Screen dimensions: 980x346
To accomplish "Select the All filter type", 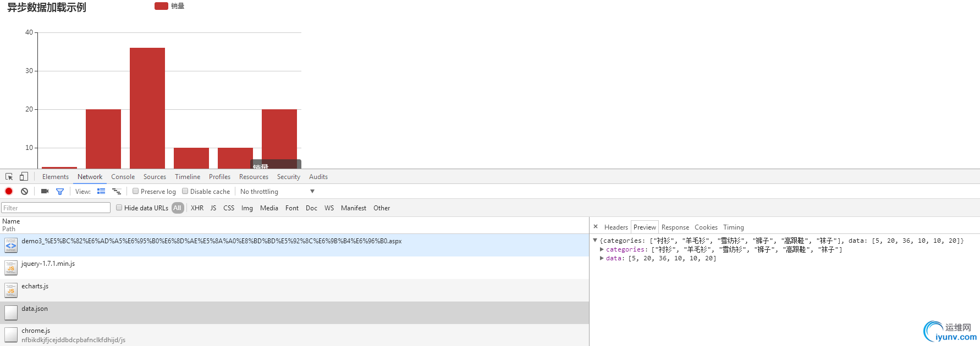I will coord(177,208).
